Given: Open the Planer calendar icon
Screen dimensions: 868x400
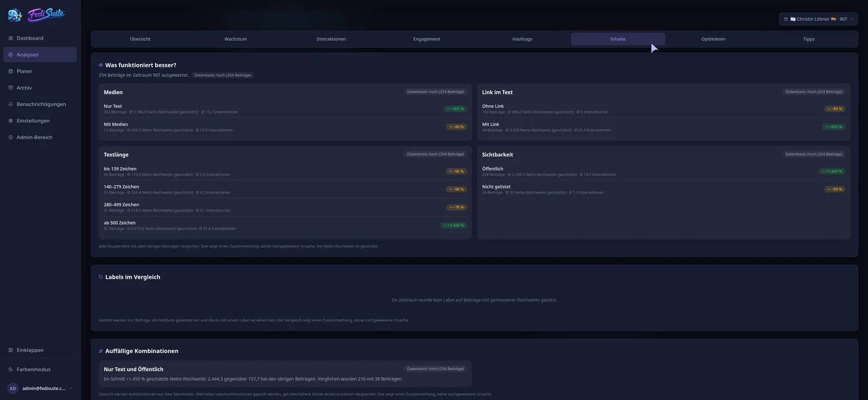Looking at the screenshot, I should tap(11, 71).
